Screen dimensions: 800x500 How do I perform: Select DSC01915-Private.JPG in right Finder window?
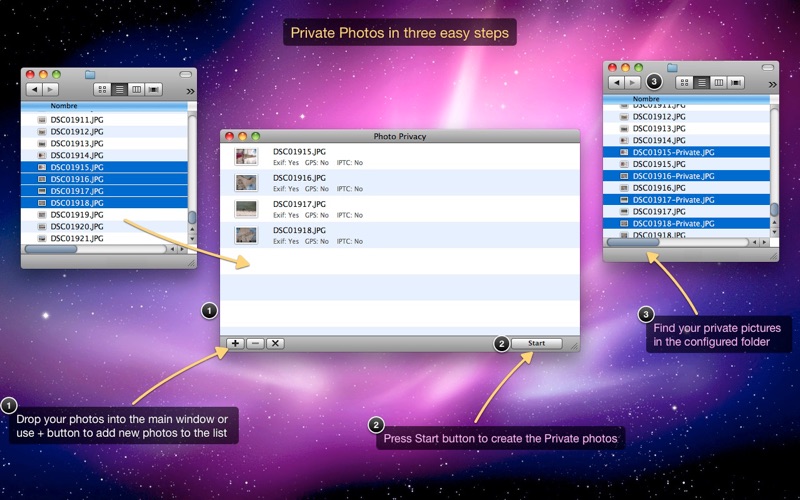pyautogui.click(x=673, y=151)
